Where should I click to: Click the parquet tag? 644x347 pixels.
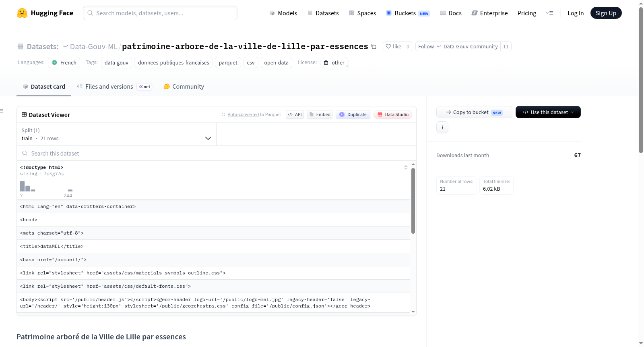[x=228, y=62]
